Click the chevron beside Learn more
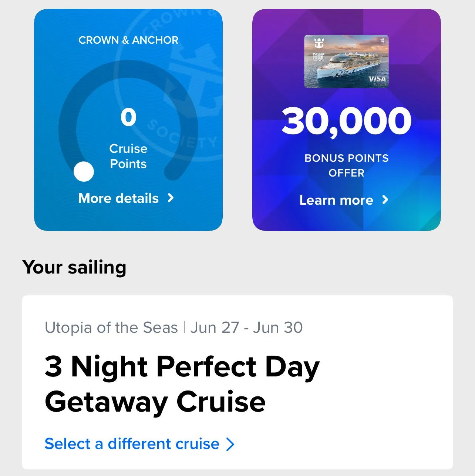The height and width of the screenshot is (476, 475). 385,200
